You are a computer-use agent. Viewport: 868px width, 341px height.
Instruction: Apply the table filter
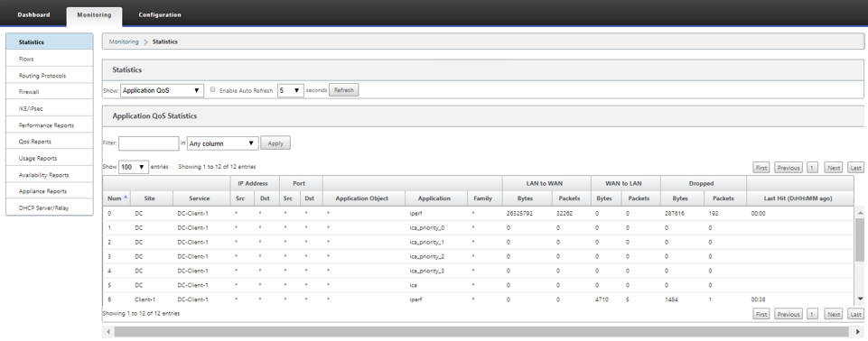275,143
